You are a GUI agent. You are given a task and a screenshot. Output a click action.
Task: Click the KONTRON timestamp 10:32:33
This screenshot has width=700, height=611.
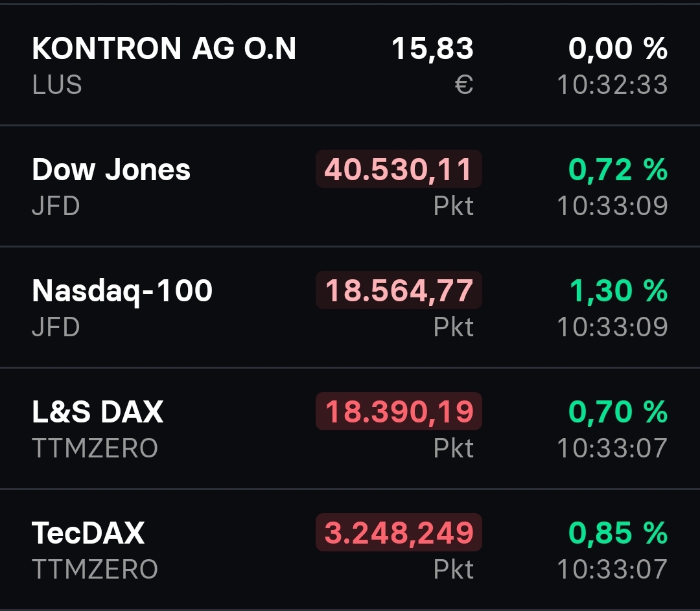(612, 85)
